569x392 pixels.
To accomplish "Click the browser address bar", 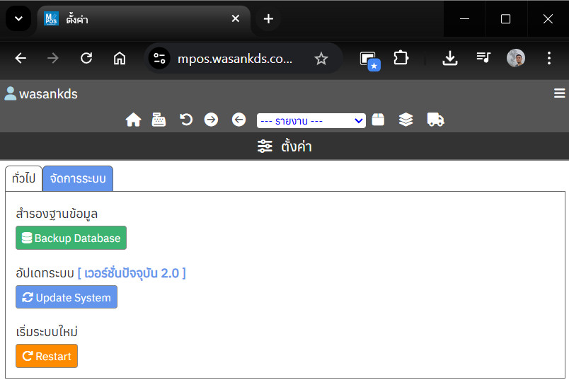I will coord(234,59).
